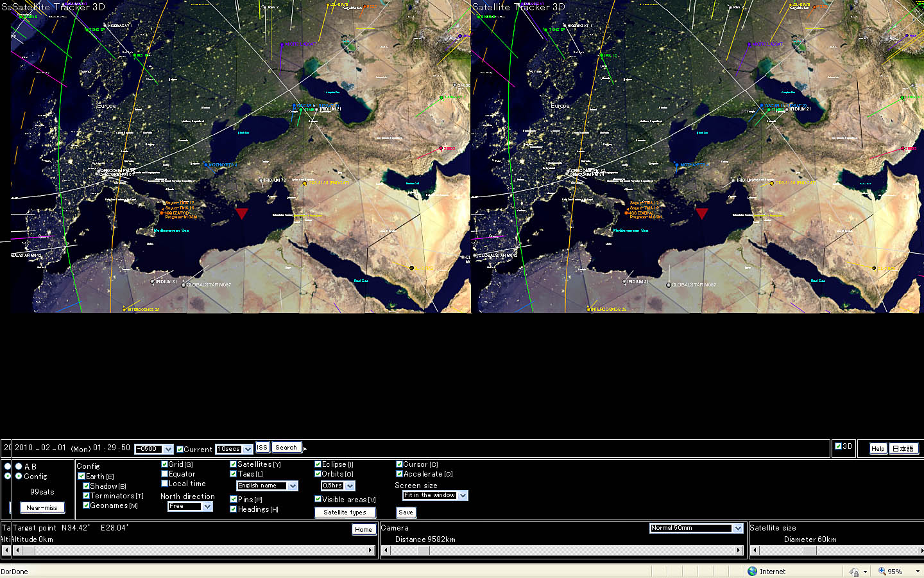Click the camera distance scrollbar thumb

[x=424, y=550]
